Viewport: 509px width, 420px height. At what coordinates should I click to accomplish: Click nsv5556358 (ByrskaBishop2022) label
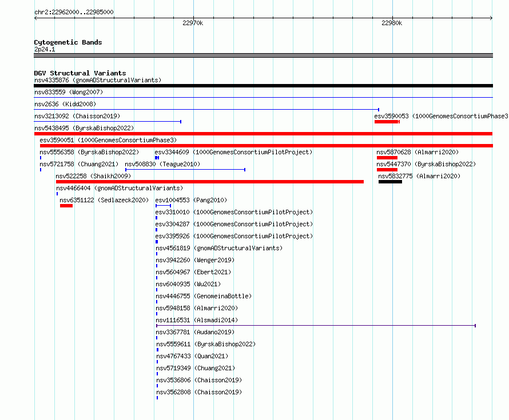point(89,152)
